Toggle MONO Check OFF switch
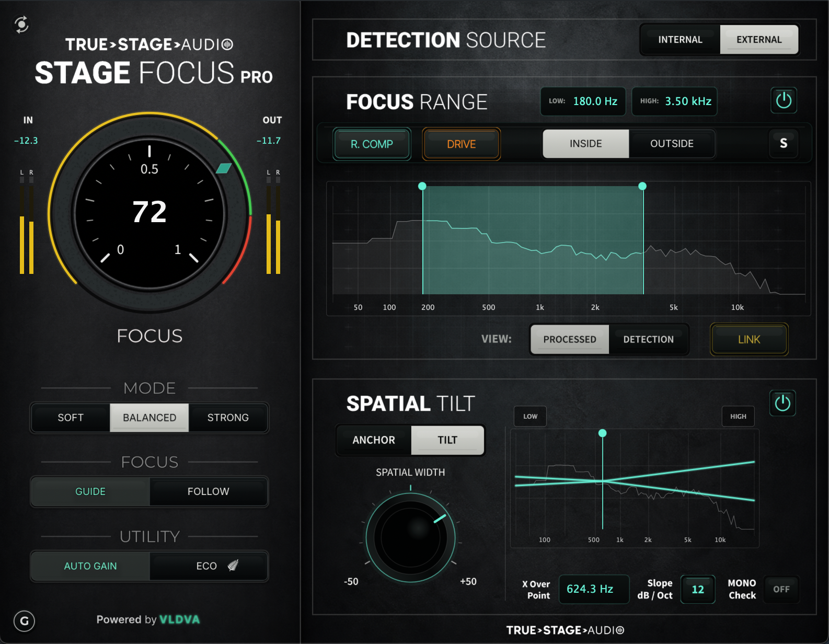Viewport: 829px width, 644px height. [781, 589]
